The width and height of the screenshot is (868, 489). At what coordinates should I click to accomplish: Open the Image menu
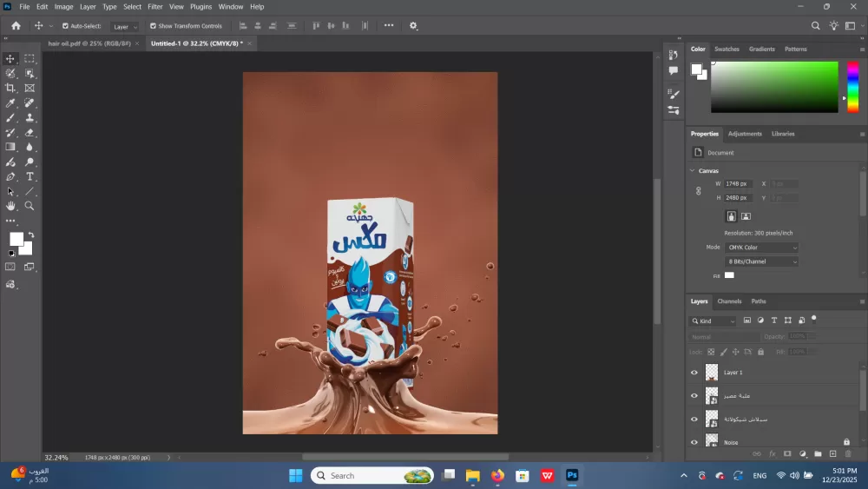point(63,7)
